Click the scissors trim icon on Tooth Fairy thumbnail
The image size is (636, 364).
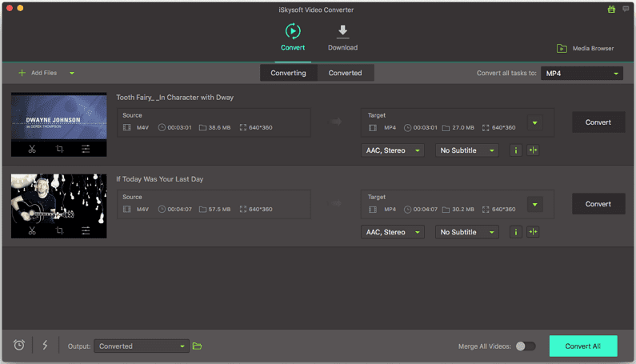31,149
